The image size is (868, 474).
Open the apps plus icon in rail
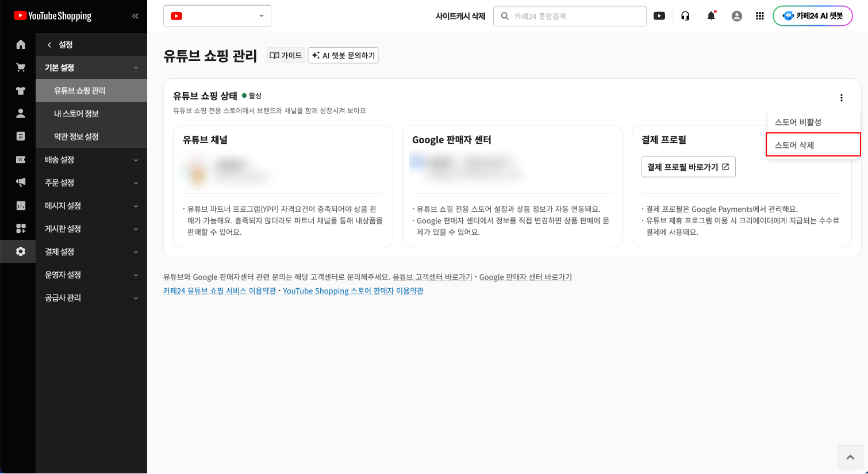coord(21,228)
